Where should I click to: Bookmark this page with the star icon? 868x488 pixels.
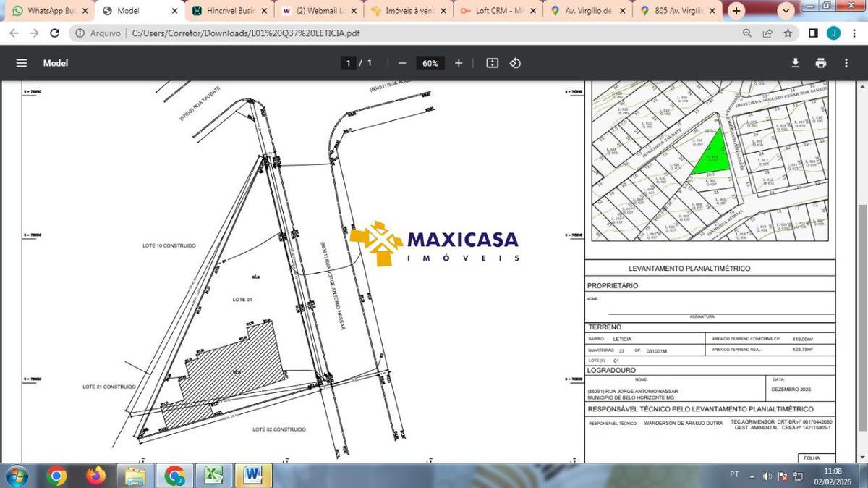coord(788,33)
